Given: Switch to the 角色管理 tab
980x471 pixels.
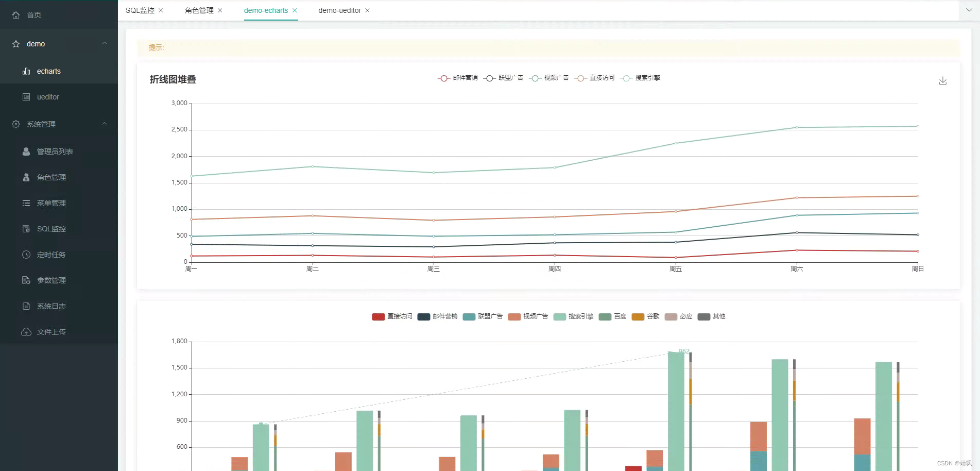Looking at the screenshot, I should tap(199, 10).
